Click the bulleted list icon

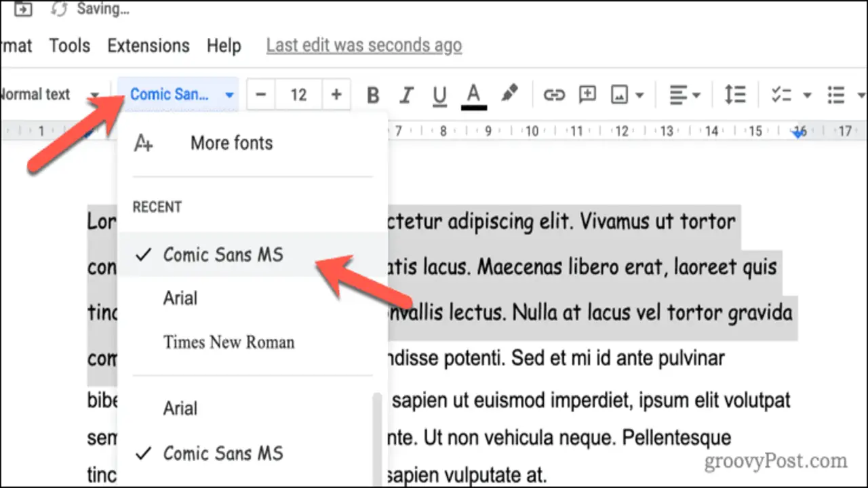pyautogui.click(x=837, y=95)
